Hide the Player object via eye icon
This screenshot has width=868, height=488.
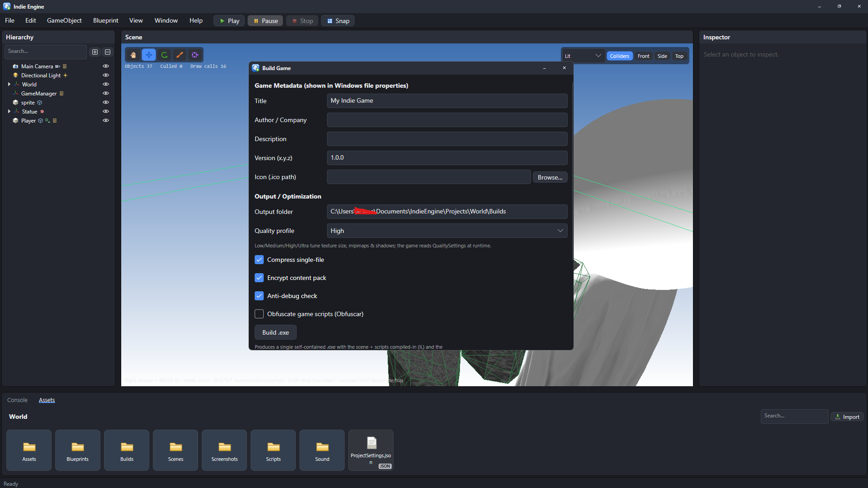[106, 121]
